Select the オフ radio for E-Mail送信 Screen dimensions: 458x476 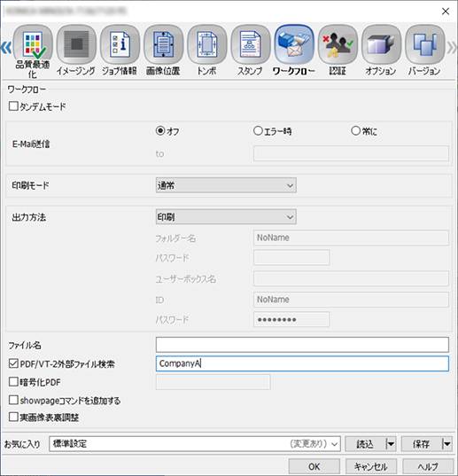pos(160,131)
